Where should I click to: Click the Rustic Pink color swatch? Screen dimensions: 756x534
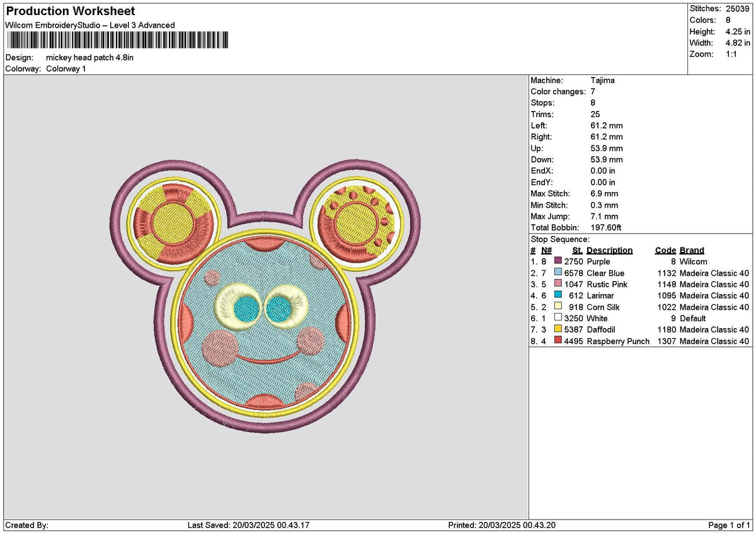click(x=558, y=284)
